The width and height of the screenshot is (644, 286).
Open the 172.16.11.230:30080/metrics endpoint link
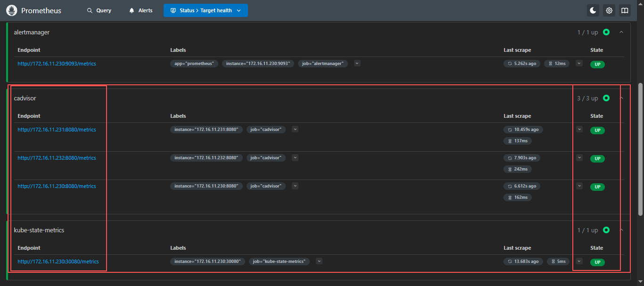point(58,261)
